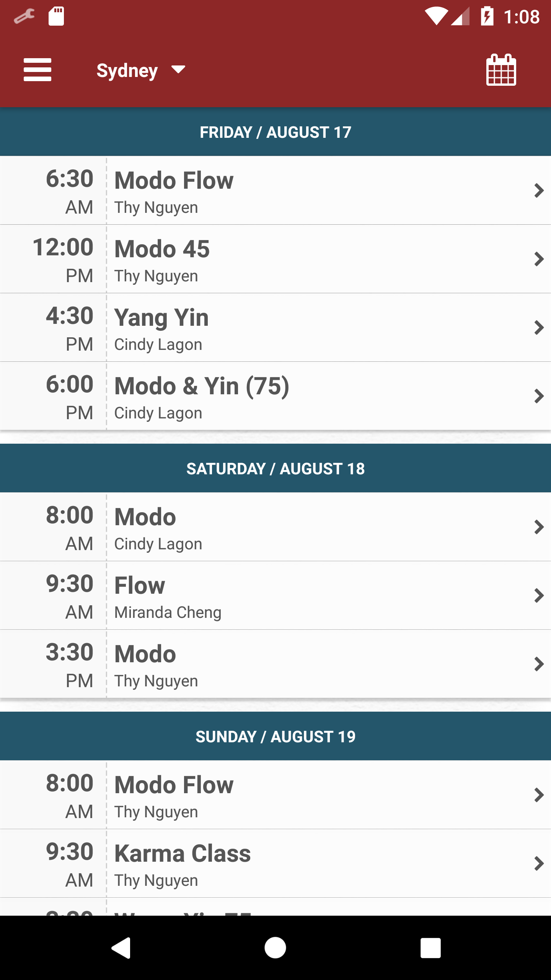Tap the wrench icon in status bar
The image size is (551, 980).
click(24, 17)
